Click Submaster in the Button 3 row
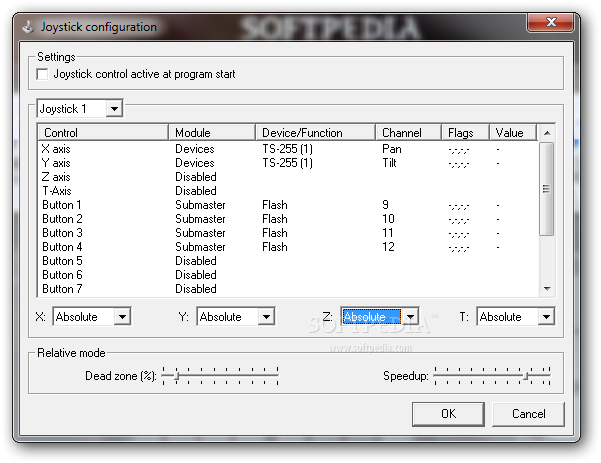 (200, 233)
